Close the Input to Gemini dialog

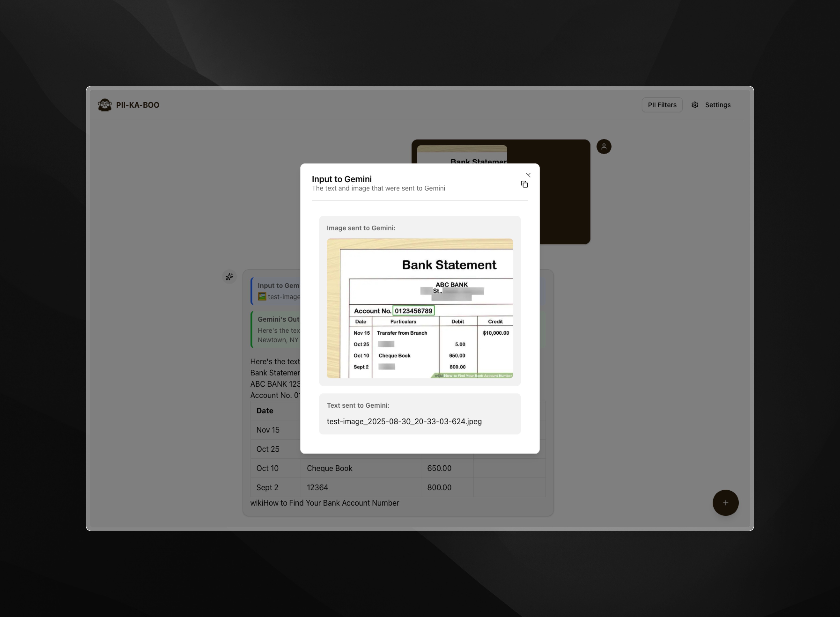tap(528, 175)
